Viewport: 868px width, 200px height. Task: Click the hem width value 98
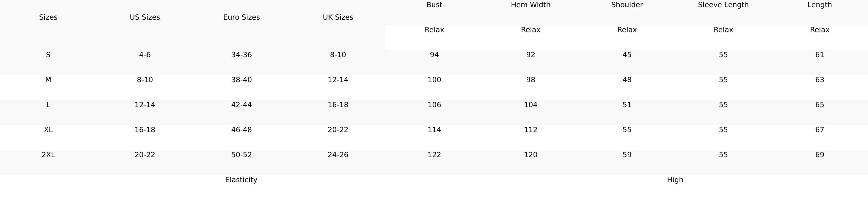pos(530,79)
